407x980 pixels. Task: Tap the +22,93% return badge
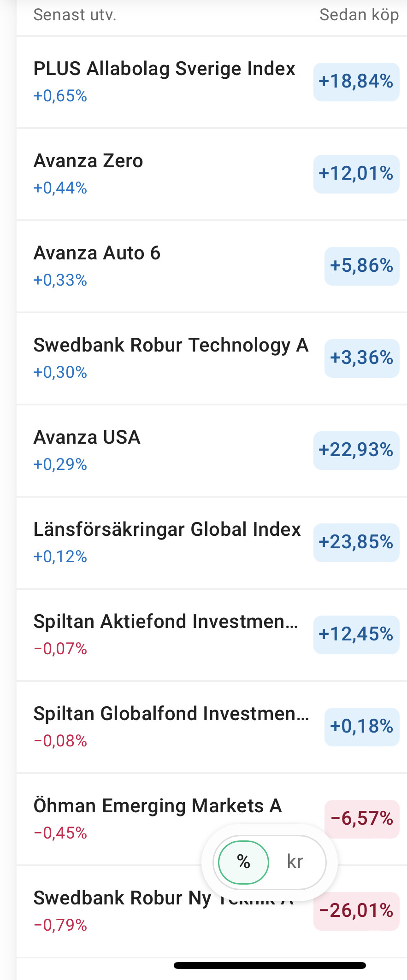coord(356,450)
